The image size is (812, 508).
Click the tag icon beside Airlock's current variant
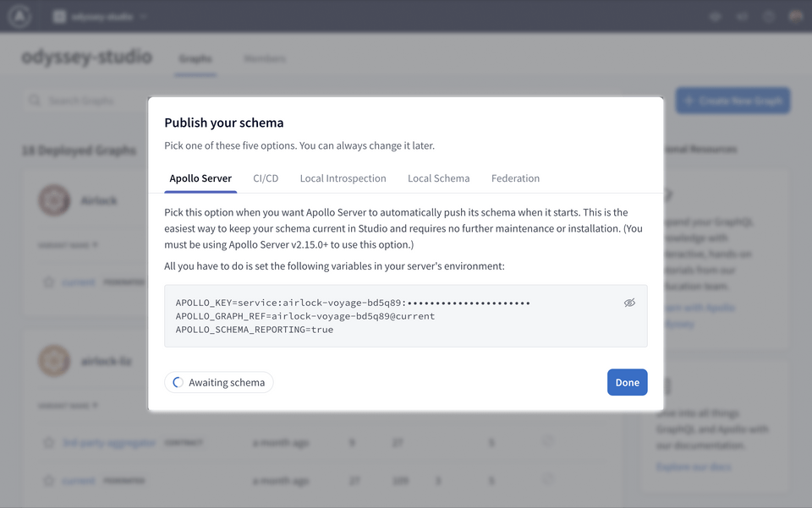(x=48, y=282)
